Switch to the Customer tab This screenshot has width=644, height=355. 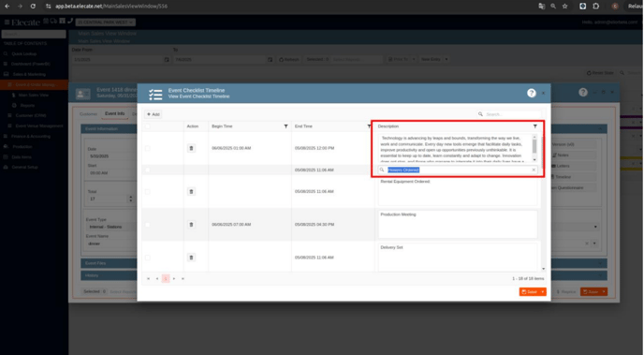pyautogui.click(x=89, y=114)
